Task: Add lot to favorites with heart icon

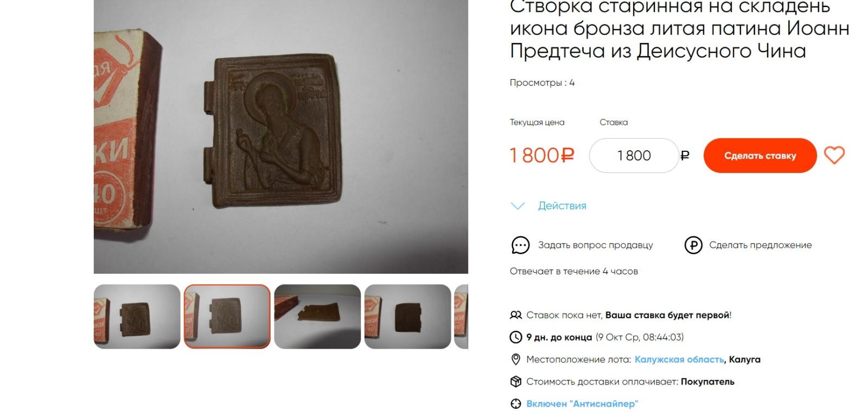Action: click(834, 155)
